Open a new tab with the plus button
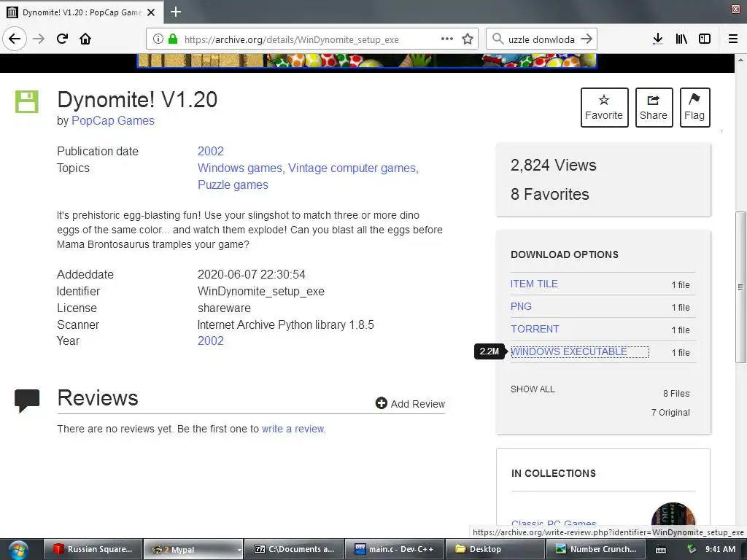The image size is (747, 560). click(x=175, y=12)
